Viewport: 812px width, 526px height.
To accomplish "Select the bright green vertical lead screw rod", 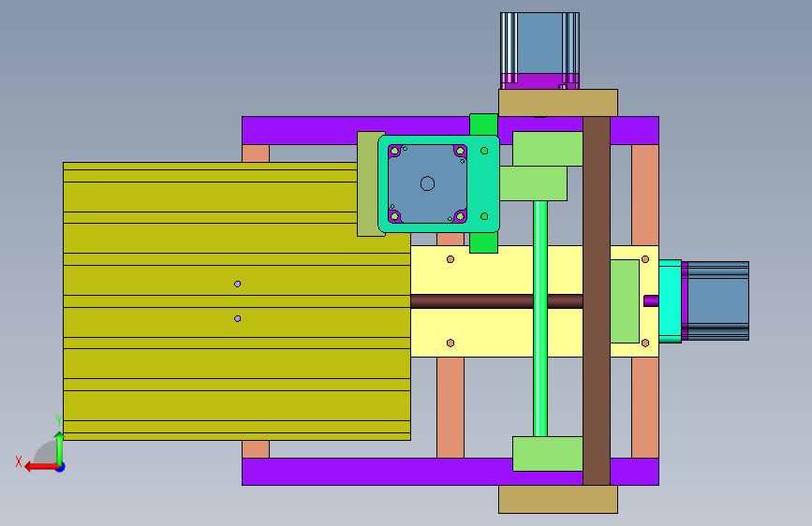I will pos(540,318).
